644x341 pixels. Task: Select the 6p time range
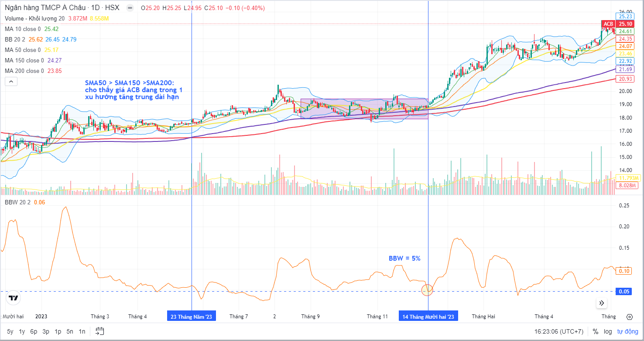(x=34, y=331)
